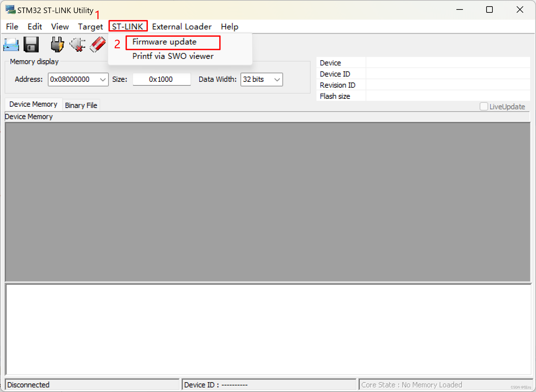Select Firmware update from the menu
The image size is (536, 392).
(x=164, y=42)
